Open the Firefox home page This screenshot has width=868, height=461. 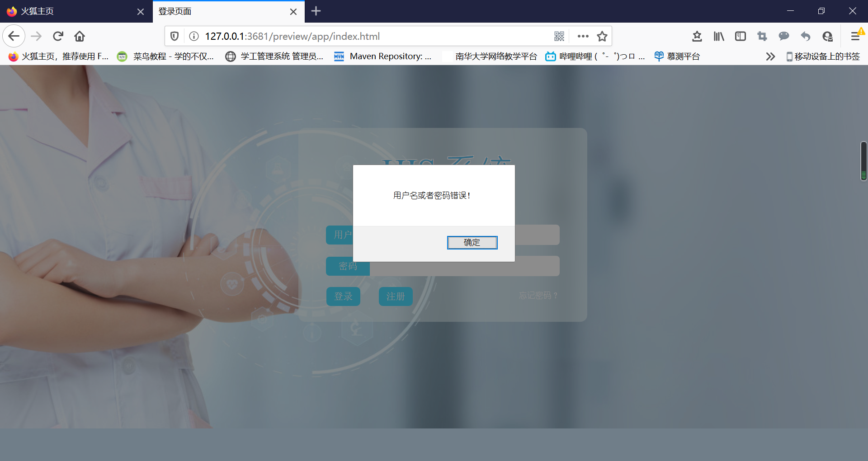[x=80, y=36]
